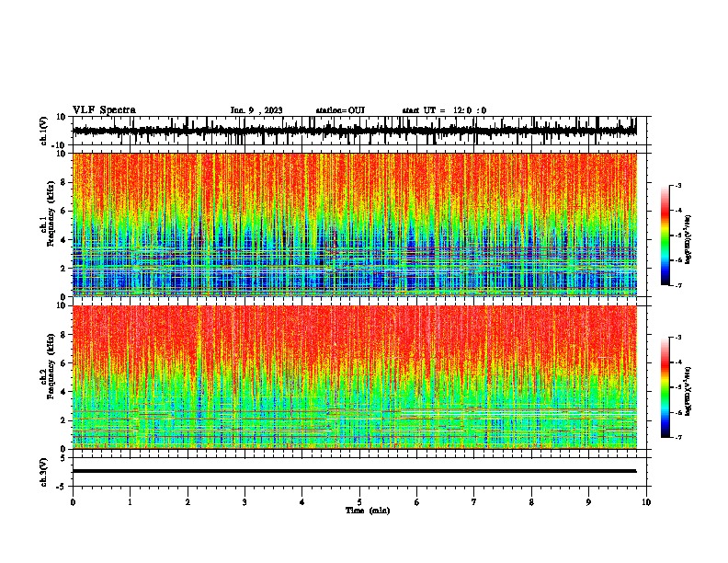Click the '7' time axis tick label
The image size is (728, 563).
(x=474, y=502)
